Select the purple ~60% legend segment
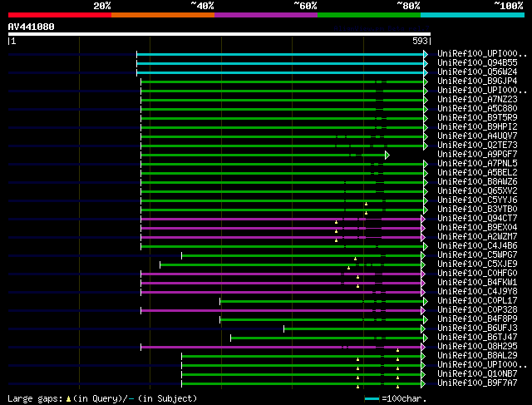This screenshot has height=405, width=532. click(265, 15)
